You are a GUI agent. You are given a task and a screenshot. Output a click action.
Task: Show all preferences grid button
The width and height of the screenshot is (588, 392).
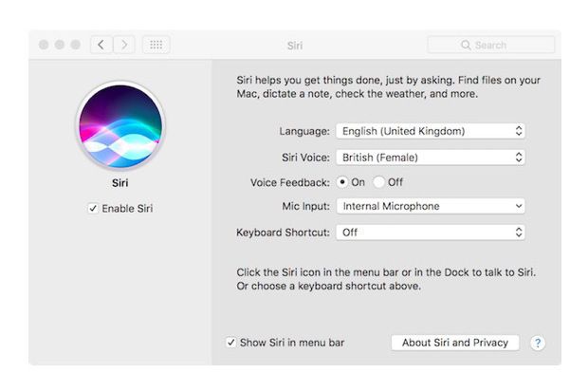[156, 45]
